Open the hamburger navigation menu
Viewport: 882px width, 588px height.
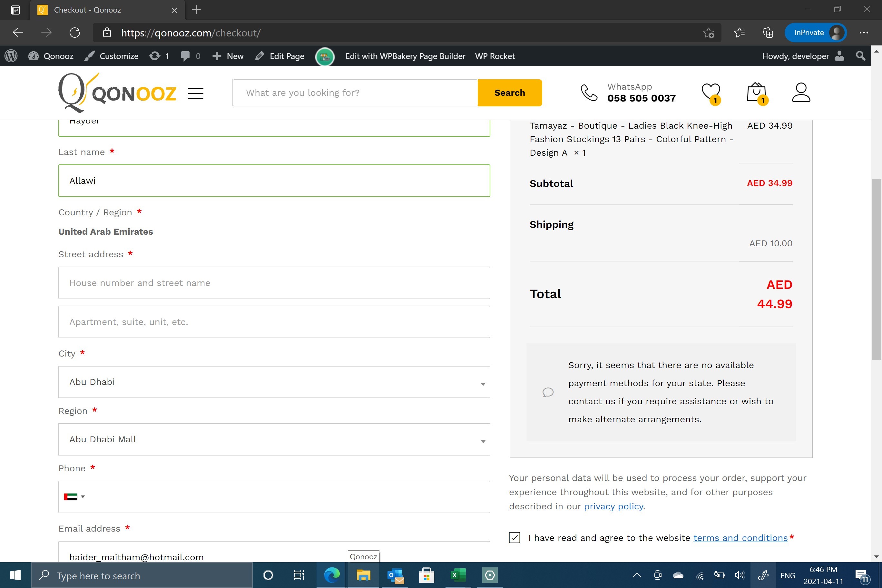(195, 93)
